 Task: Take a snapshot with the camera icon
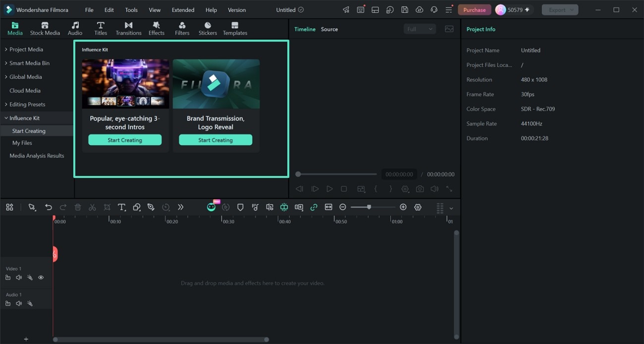pyautogui.click(x=420, y=189)
